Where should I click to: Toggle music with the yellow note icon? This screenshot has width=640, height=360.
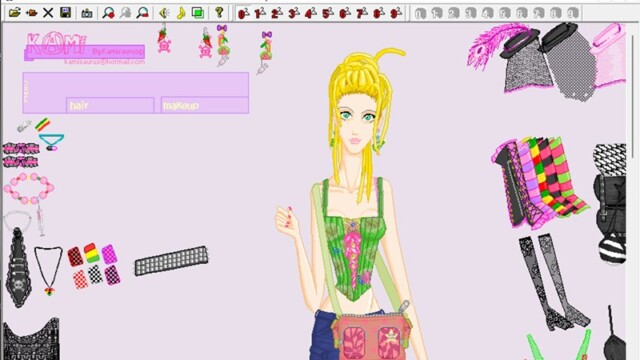181,13
